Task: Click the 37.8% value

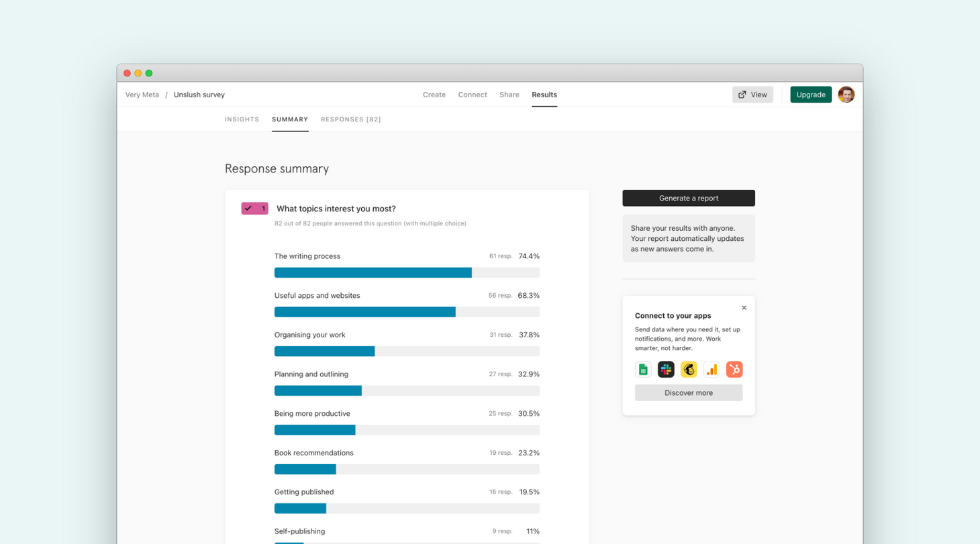Action: pyautogui.click(x=529, y=335)
